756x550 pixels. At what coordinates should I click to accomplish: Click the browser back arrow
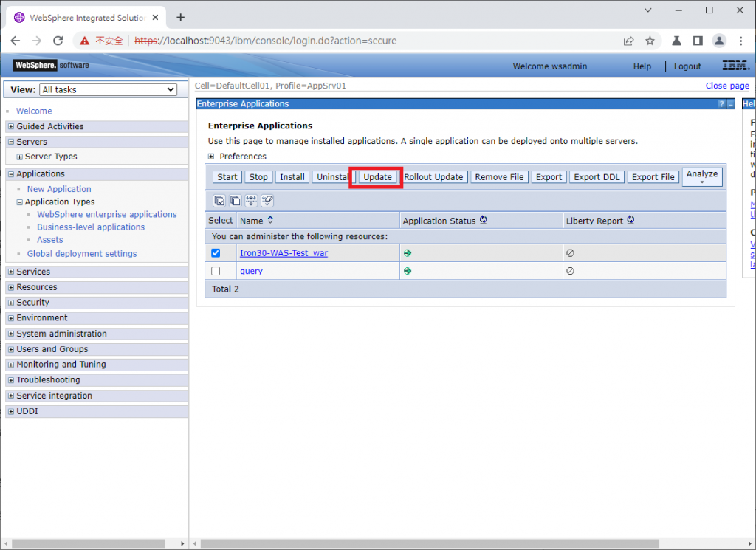point(16,41)
